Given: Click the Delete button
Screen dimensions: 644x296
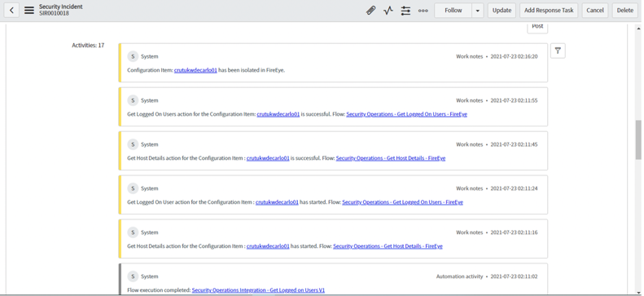Looking at the screenshot, I should tap(625, 11).
